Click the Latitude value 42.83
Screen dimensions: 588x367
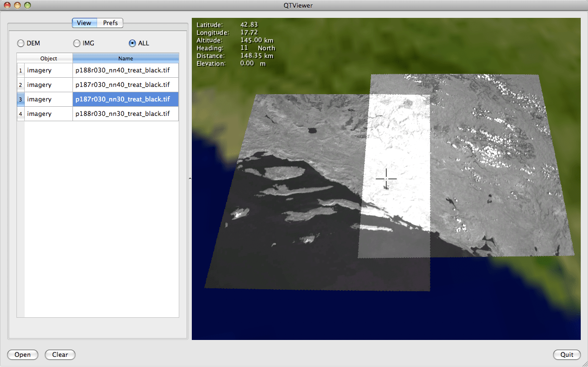[x=248, y=25]
